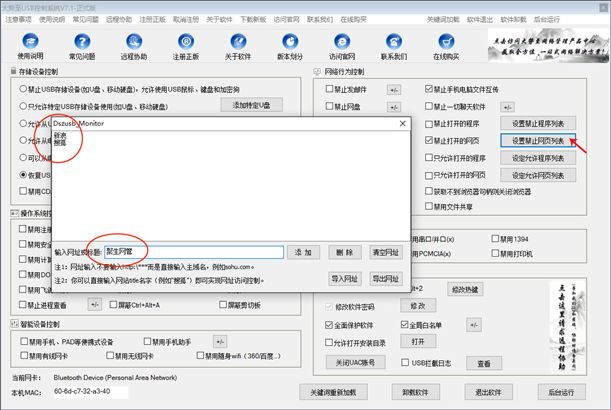Click 设置禁止程序列表 button

coord(538,124)
